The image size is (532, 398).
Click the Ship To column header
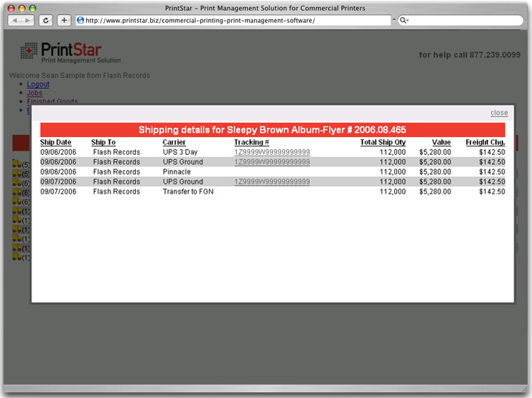(x=103, y=143)
